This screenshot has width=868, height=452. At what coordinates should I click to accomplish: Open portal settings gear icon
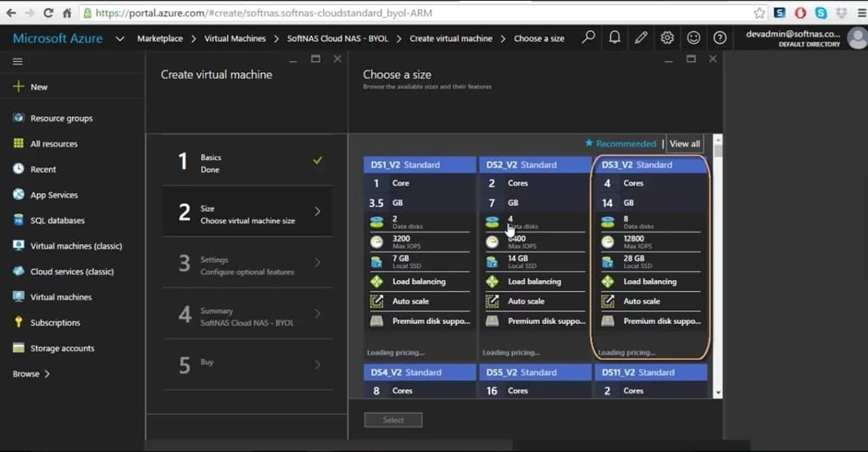pos(667,37)
